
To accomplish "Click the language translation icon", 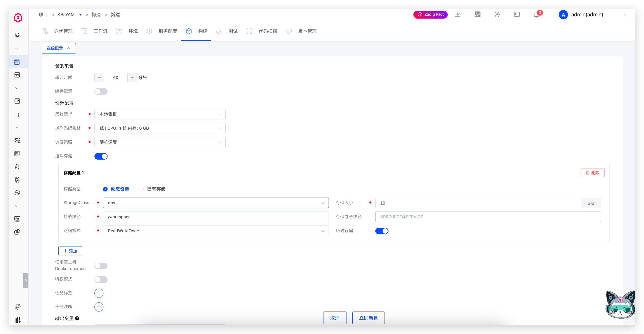I will pyautogui.click(x=477, y=14).
